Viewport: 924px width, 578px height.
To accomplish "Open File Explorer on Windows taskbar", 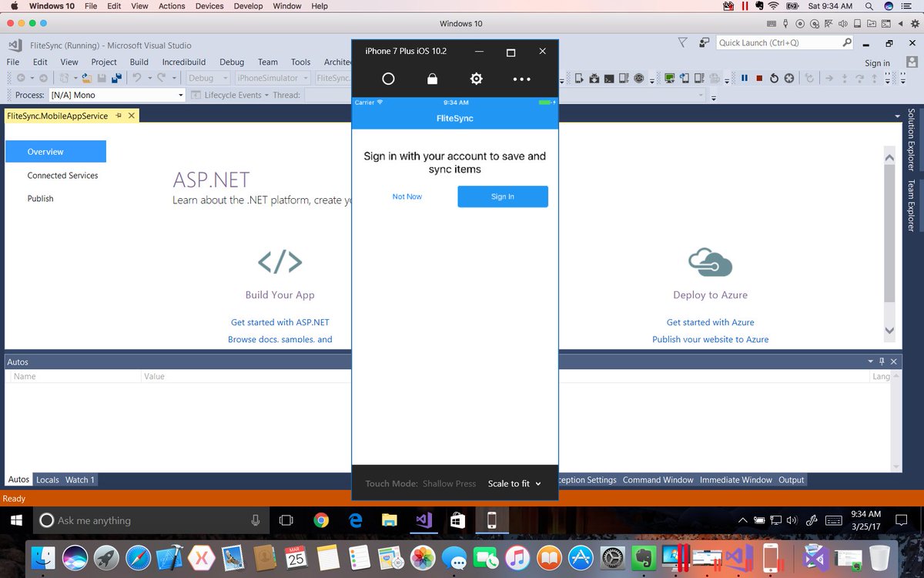I will (389, 520).
